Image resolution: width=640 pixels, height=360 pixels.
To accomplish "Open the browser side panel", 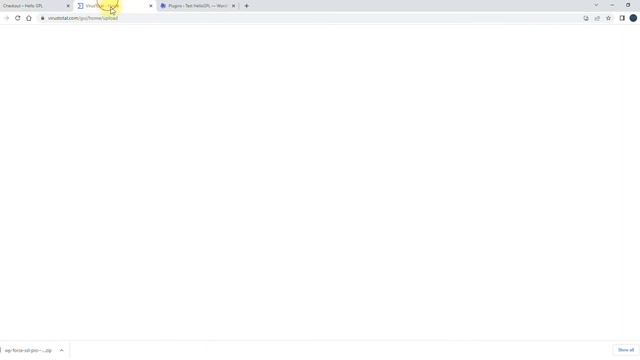I will [x=622, y=18].
